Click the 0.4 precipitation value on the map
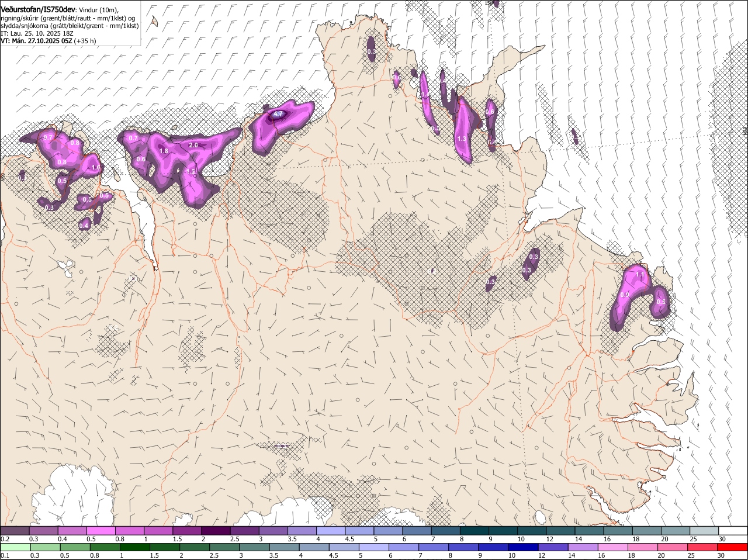Screen dimensions: 748x560 tap(84, 226)
